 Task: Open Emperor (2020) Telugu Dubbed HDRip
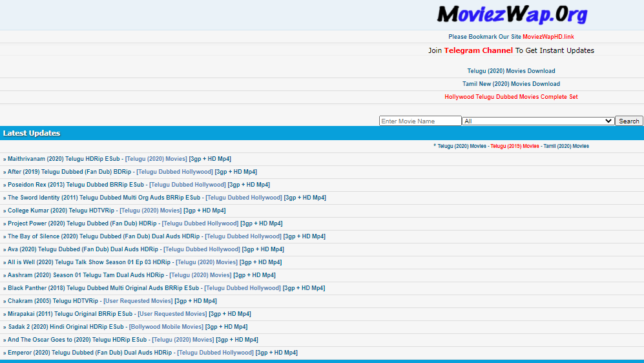[90, 353]
